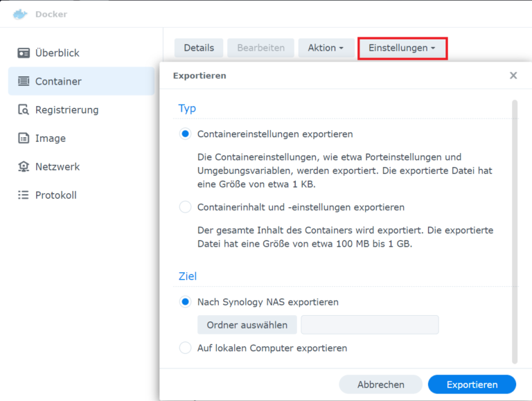Select Containereinstellungen exportieren radio option
Viewport: 532px width, 401px height.
click(x=185, y=134)
